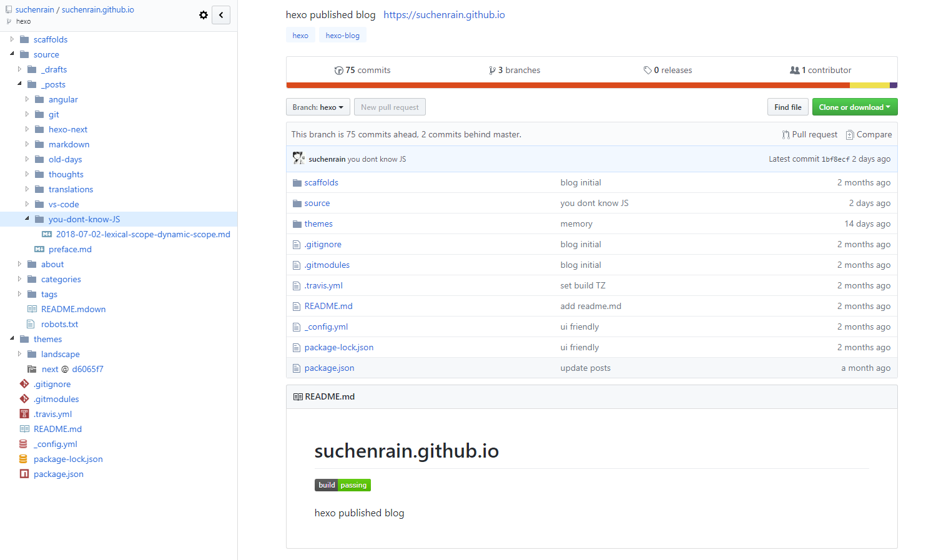
Task: Click file icon of package.json in file list
Action: pyautogui.click(x=297, y=368)
